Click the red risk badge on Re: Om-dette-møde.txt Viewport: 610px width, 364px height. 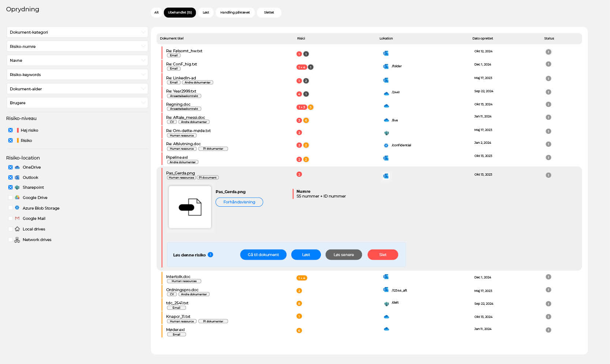(299, 133)
